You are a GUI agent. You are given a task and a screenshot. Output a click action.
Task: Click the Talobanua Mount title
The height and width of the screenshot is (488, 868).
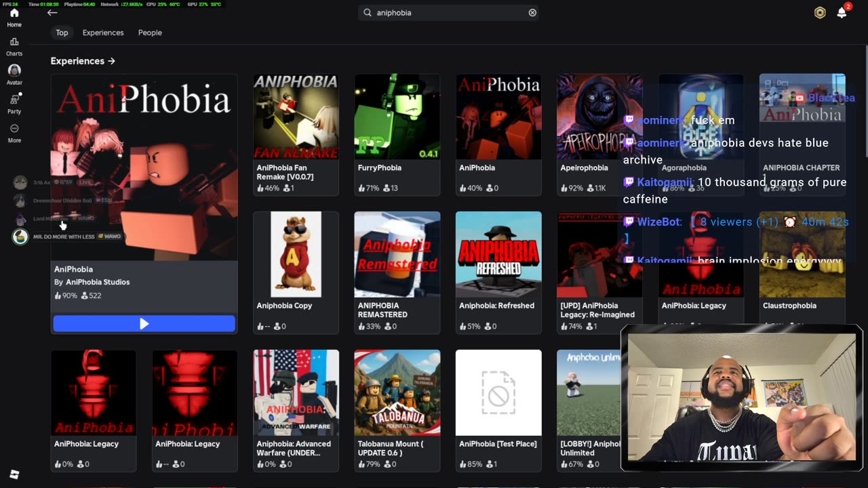coord(390,448)
